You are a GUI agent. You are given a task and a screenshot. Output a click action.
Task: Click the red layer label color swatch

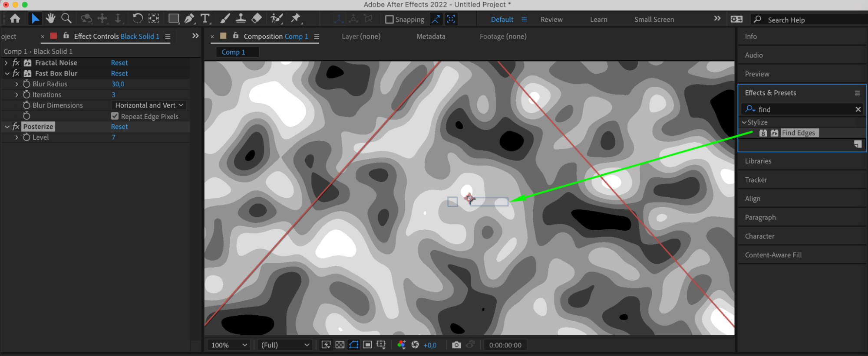(54, 36)
